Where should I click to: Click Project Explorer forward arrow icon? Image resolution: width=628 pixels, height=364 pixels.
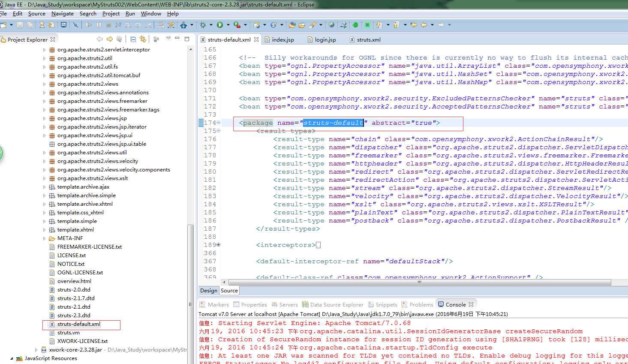[x=110, y=39]
